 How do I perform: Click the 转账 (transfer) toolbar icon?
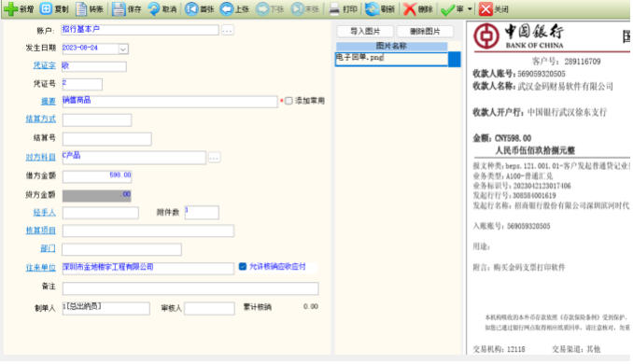coord(80,9)
